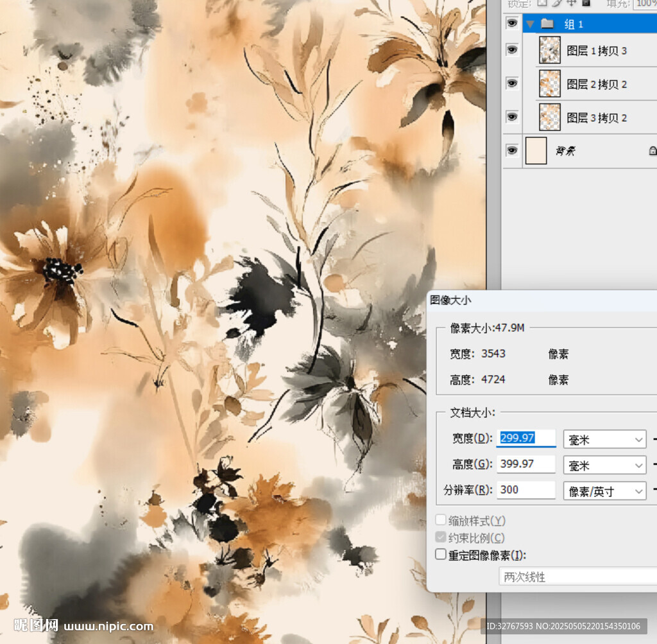Open the 像素/英寸 resolution unit dropdown
The width and height of the screenshot is (657, 644).
pyautogui.click(x=604, y=491)
